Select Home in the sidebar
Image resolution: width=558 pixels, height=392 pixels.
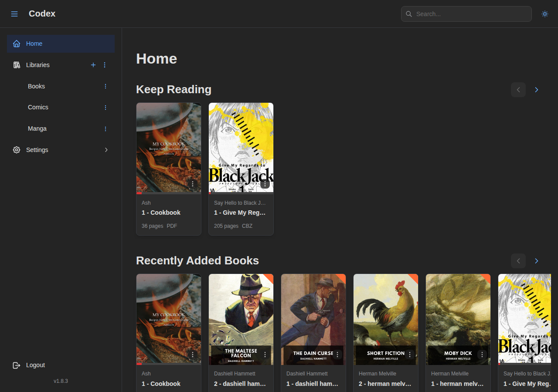point(34,44)
